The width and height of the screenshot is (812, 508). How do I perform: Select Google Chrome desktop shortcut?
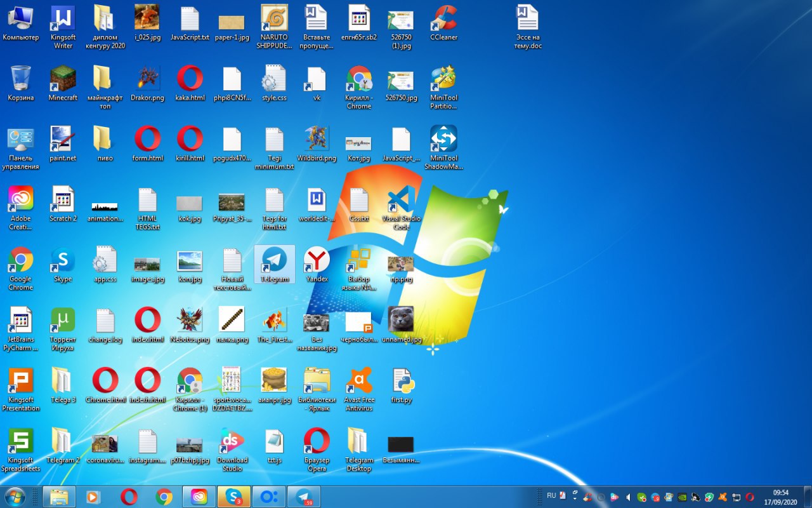pyautogui.click(x=20, y=269)
